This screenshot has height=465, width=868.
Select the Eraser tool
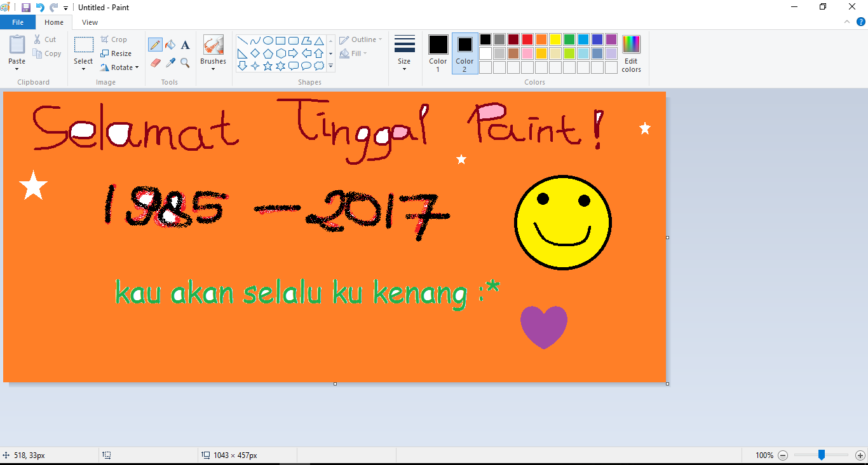pos(156,63)
